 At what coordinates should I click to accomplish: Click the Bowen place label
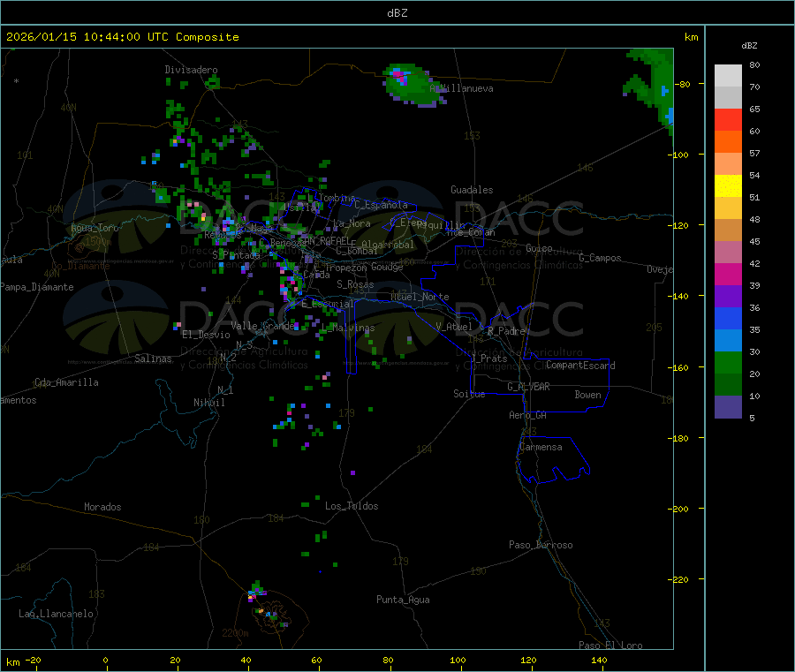(587, 395)
